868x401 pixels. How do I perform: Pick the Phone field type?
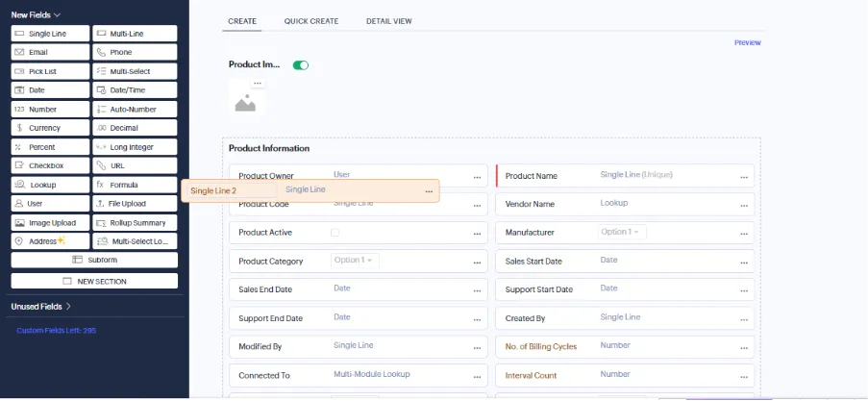135,52
